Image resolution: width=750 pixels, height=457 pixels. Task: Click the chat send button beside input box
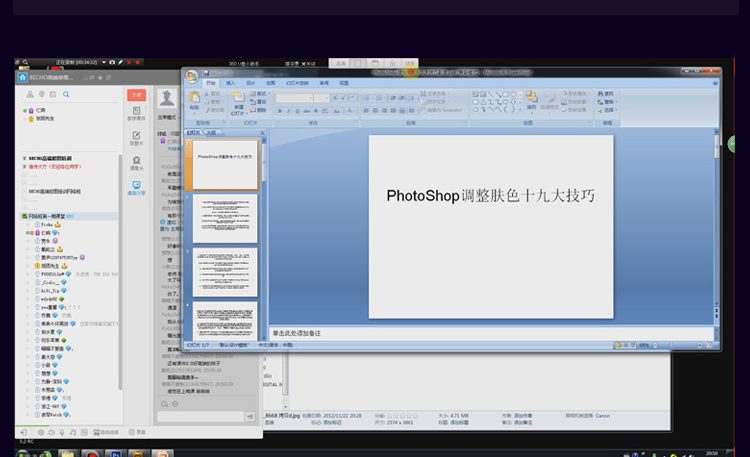250,417
